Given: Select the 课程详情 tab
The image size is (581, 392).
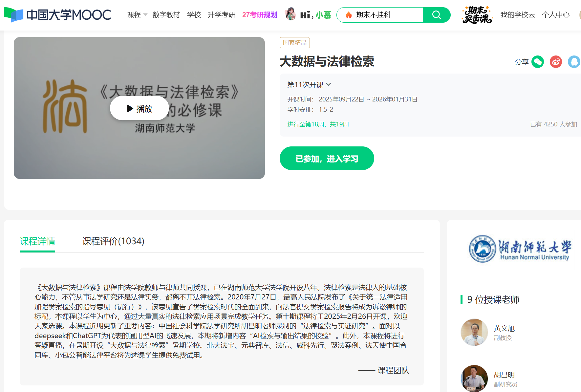Looking at the screenshot, I should coord(37,241).
